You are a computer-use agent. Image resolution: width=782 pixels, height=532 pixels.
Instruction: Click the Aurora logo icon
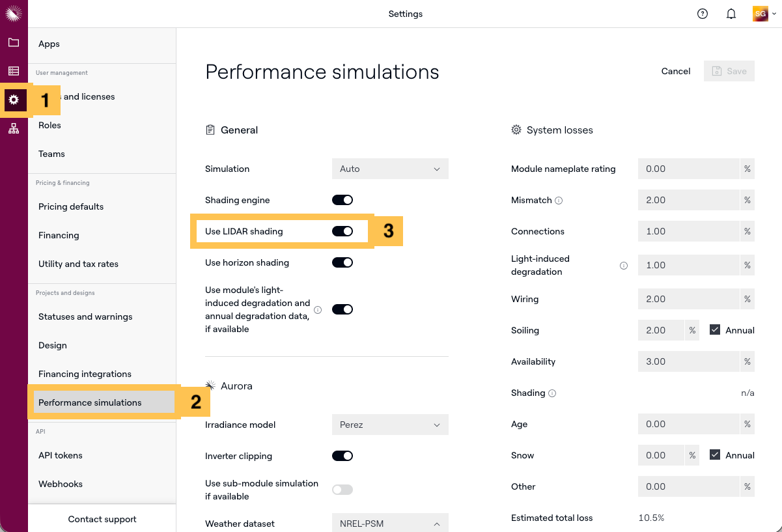[14, 14]
